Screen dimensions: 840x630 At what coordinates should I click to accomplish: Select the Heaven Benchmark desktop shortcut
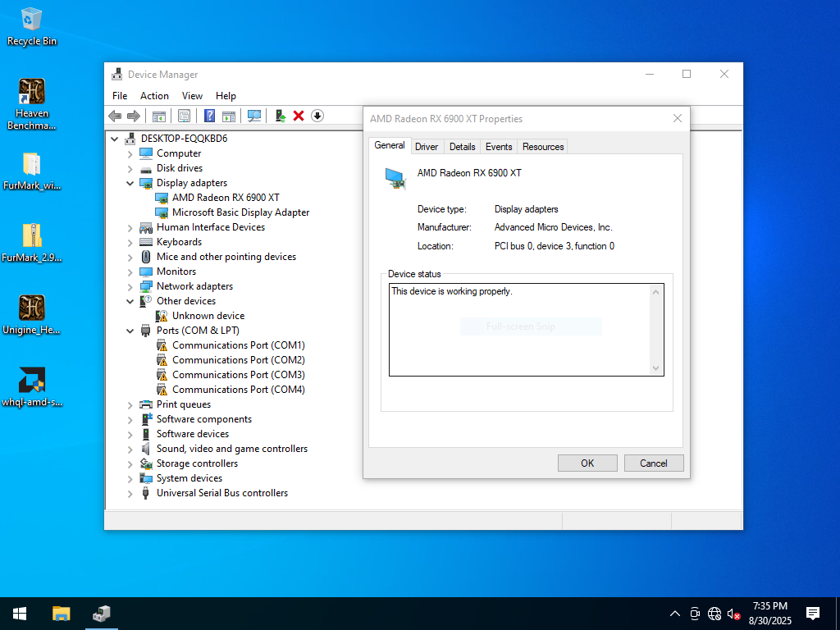(32, 104)
